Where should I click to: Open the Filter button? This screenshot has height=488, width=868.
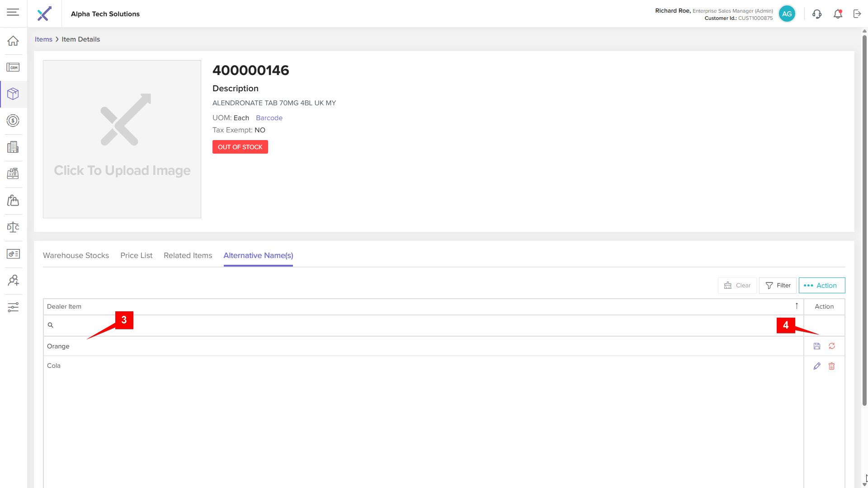pyautogui.click(x=778, y=286)
